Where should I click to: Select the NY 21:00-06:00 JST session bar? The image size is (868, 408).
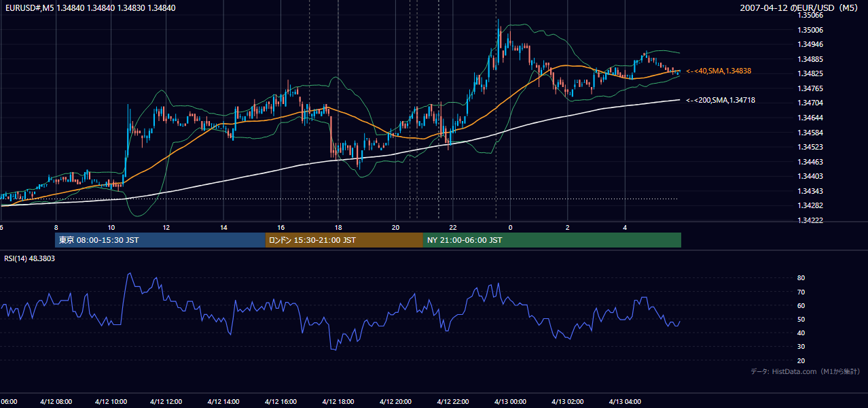click(x=552, y=240)
